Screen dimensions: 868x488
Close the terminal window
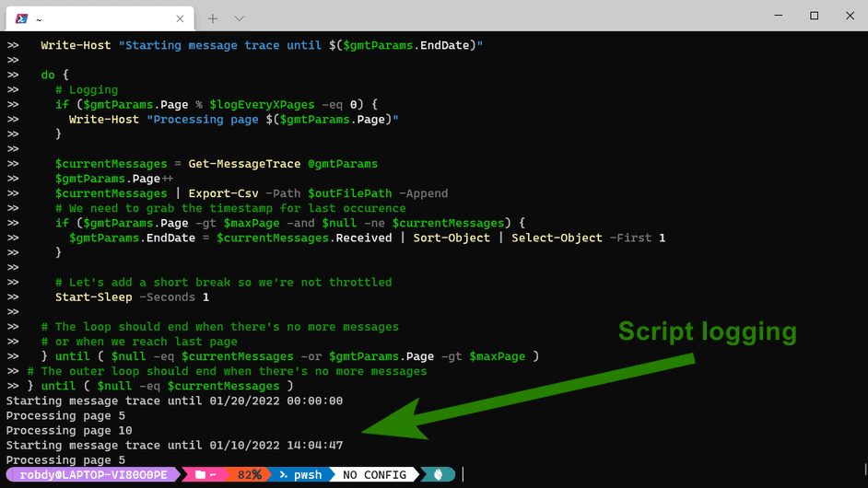click(850, 16)
